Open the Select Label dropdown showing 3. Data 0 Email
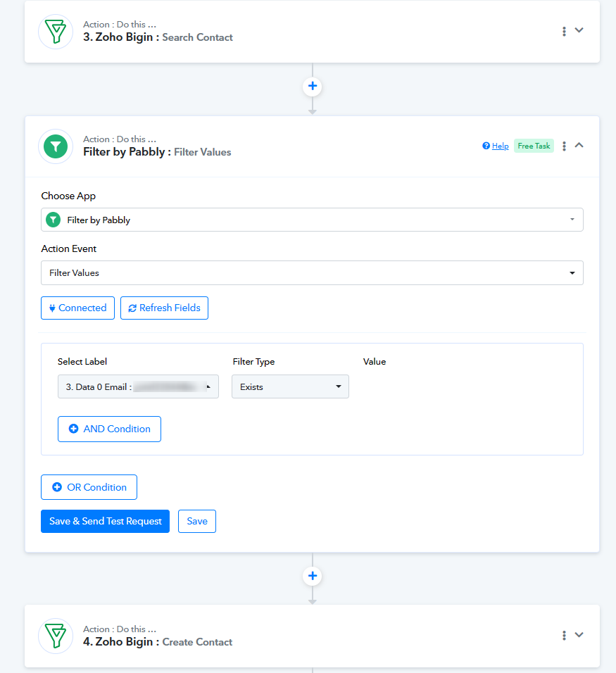The height and width of the screenshot is (673, 616). [138, 386]
